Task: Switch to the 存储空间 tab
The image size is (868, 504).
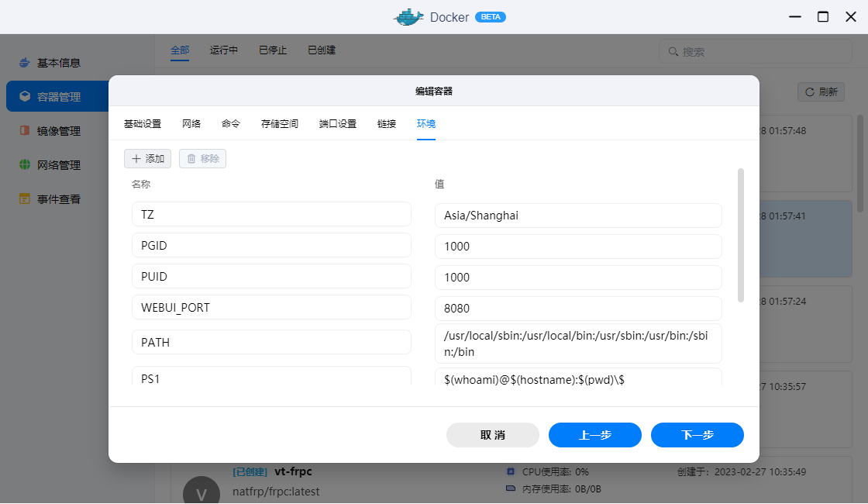Action: (x=280, y=124)
